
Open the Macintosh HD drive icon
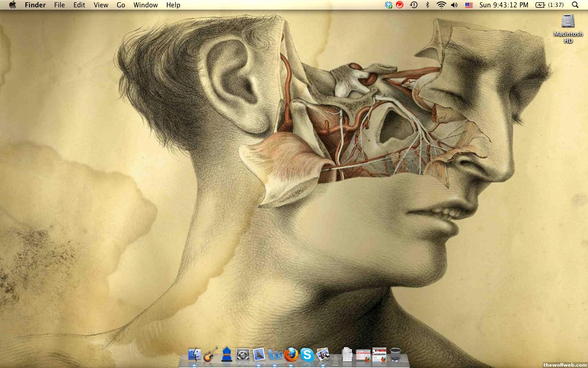pyautogui.click(x=568, y=22)
